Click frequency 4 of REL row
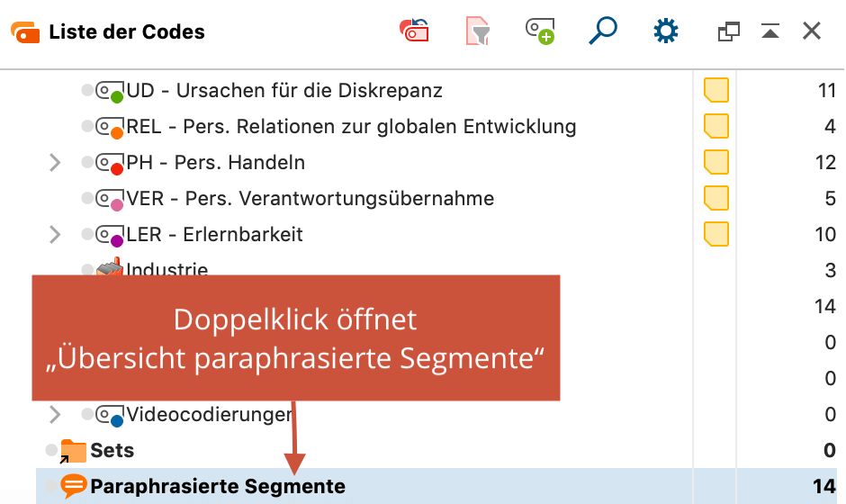Screen dimensions: 846x504 (831, 126)
